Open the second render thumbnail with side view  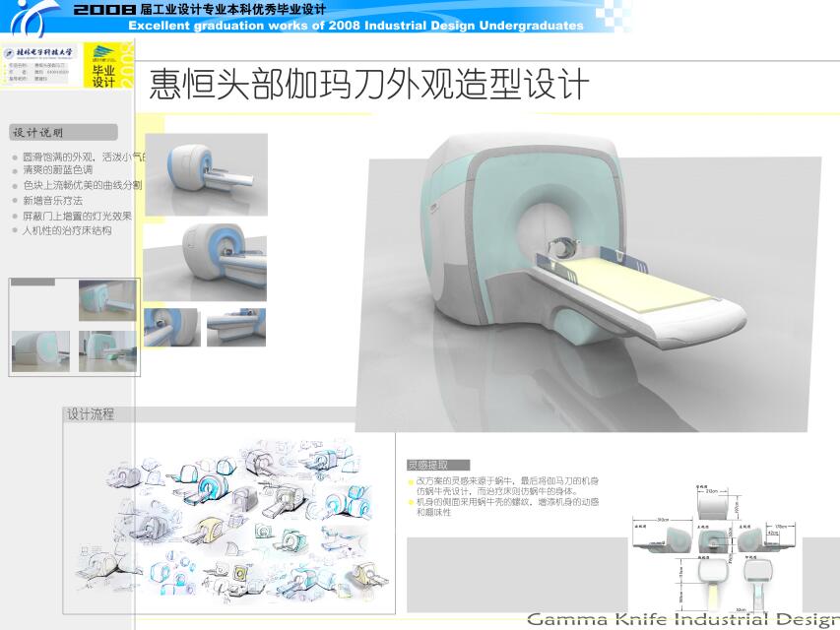pyautogui.click(x=205, y=263)
